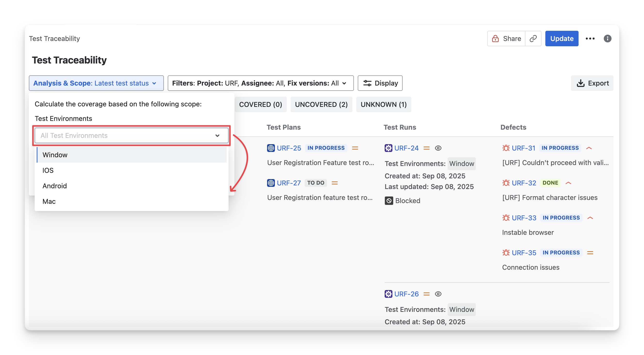The image size is (644, 355).
Task: Click the blue Update button
Action: [562, 39]
